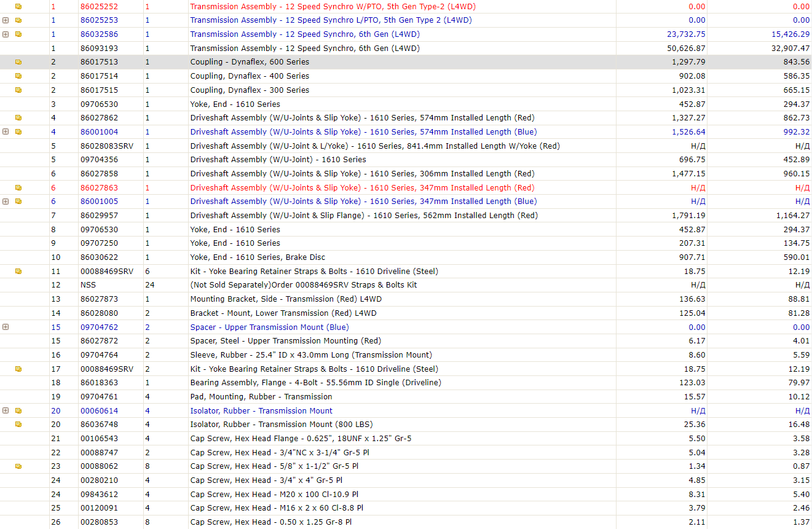Open the note icon for part 86017514

[x=18, y=76]
